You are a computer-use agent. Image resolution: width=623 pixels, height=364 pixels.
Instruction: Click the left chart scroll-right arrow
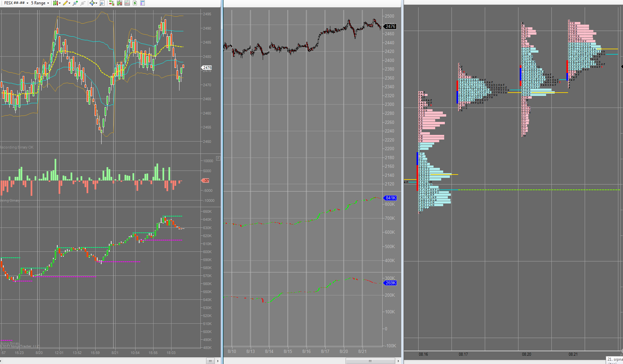[218, 361]
